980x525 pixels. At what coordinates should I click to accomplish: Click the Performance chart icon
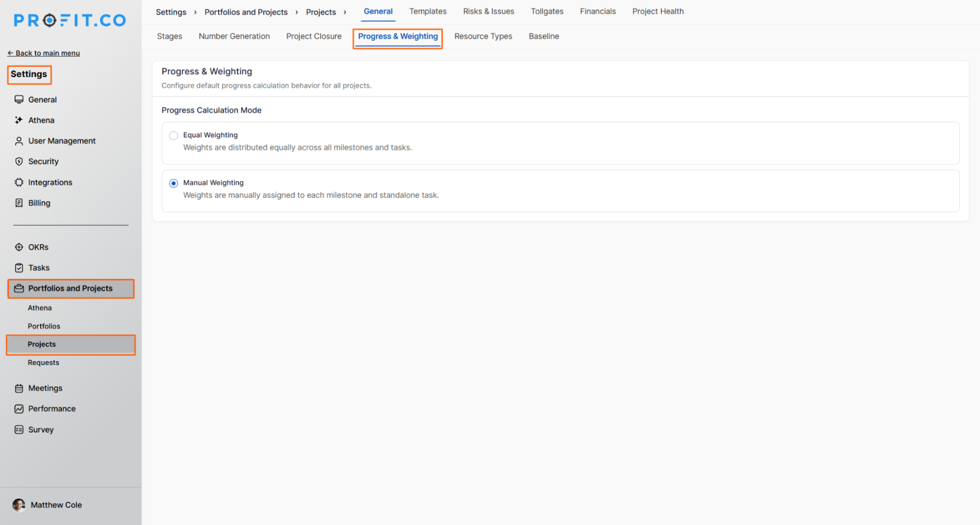coord(19,409)
